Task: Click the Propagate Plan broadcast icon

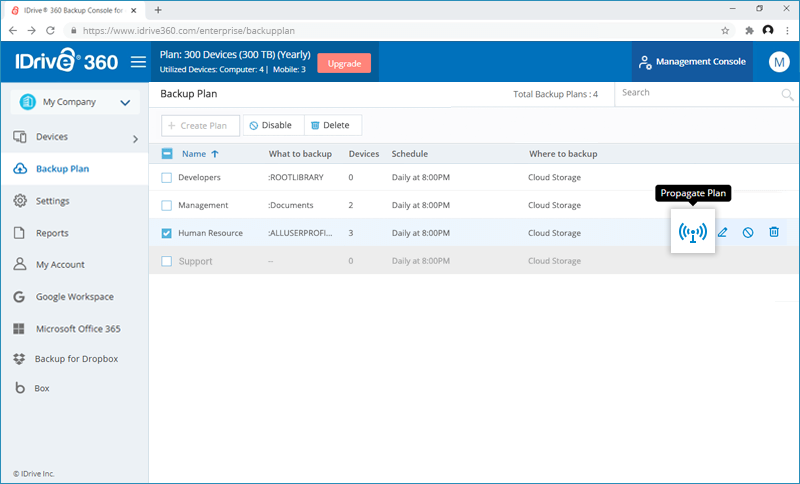Action: coord(692,232)
